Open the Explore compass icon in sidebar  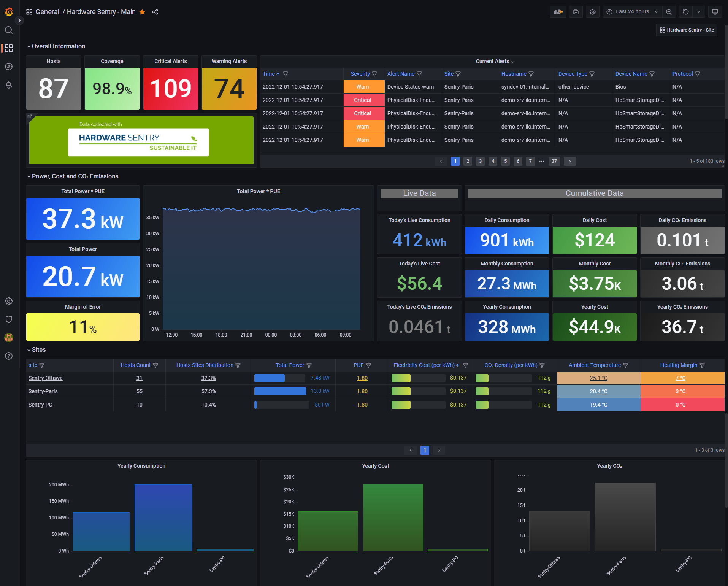[9, 67]
